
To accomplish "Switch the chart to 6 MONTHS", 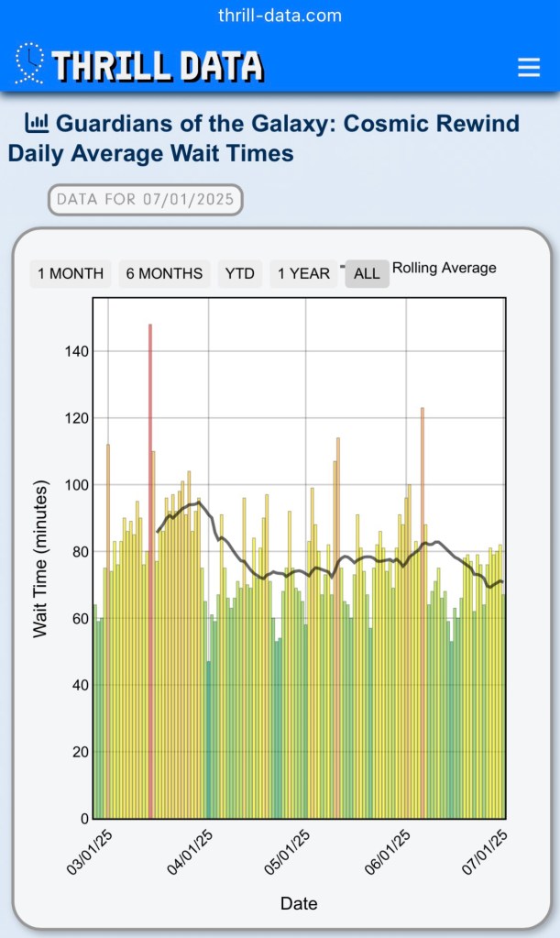I will [x=164, y=273].
